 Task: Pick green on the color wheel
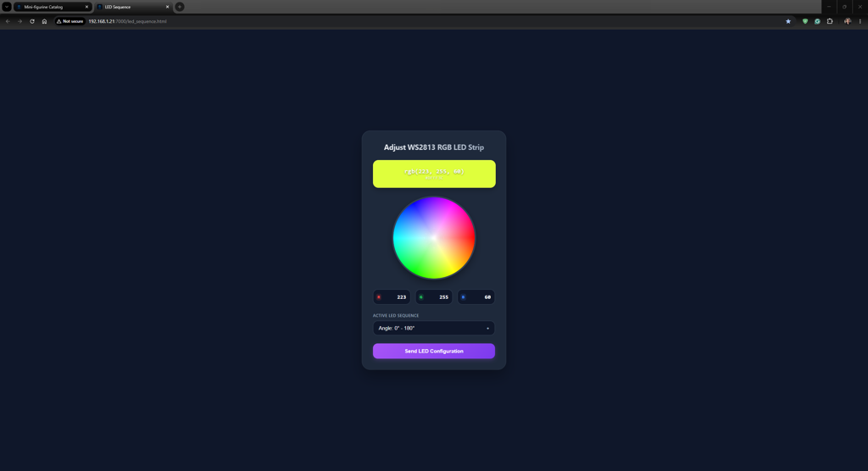[415, 269]
